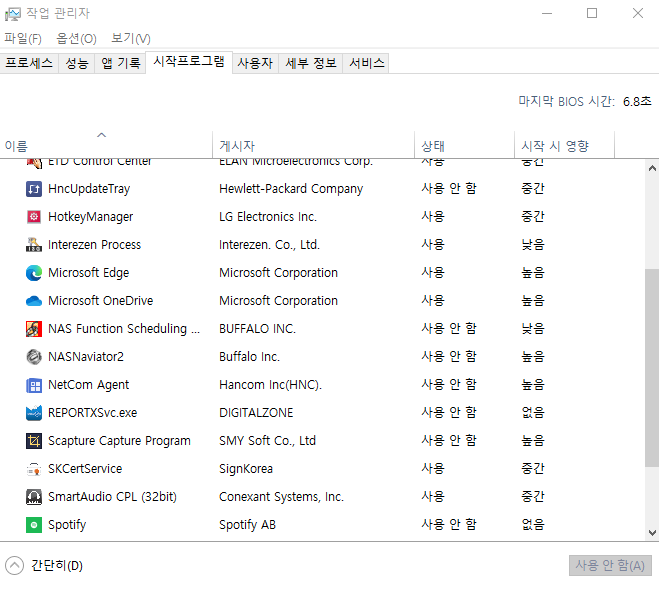Select the REPORTXSvc.exe entry name
Image resolution: width=659 pixels, height=590 pixels.
pos(92,413)
